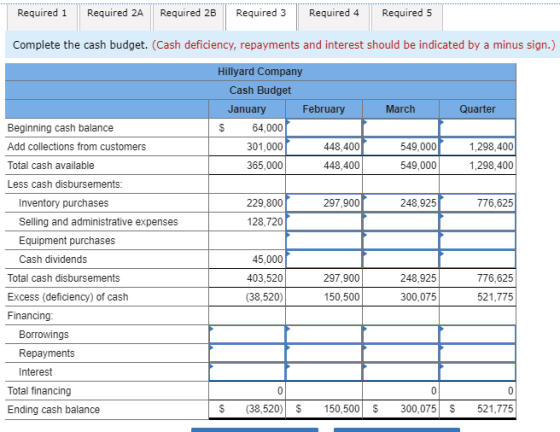Viewport: 560px width, 432px height.
Task: Select March beginning cash balance field
Action: click(x=401, y=128)
